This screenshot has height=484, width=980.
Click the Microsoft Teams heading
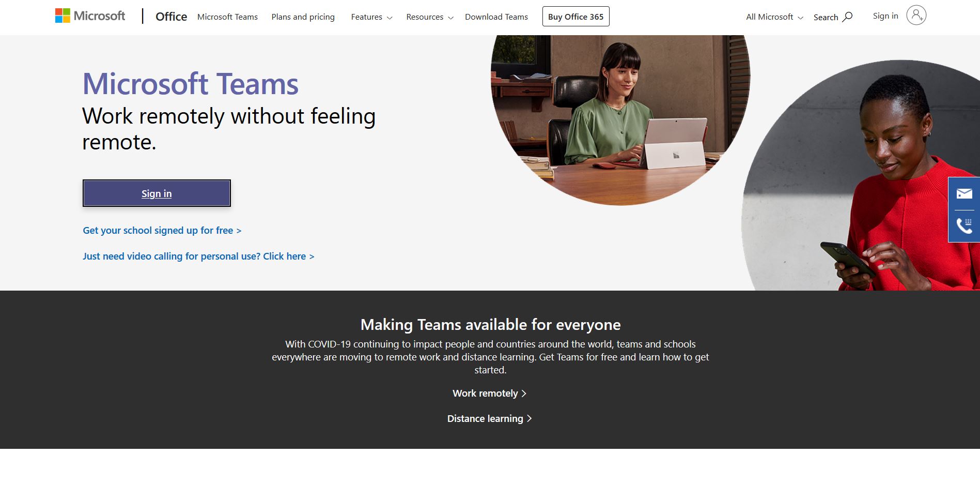(191, 84)
